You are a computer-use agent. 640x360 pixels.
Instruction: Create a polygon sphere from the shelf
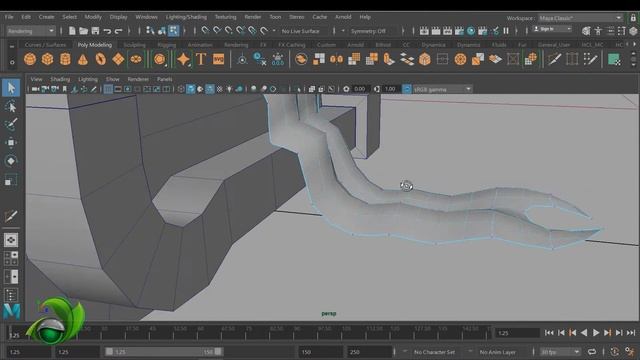[x=30, y=59]
